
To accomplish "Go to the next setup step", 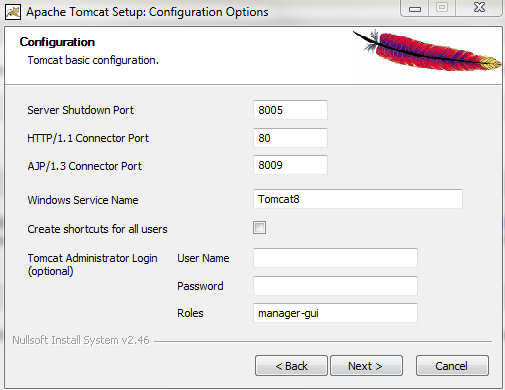I will [366, 366].
